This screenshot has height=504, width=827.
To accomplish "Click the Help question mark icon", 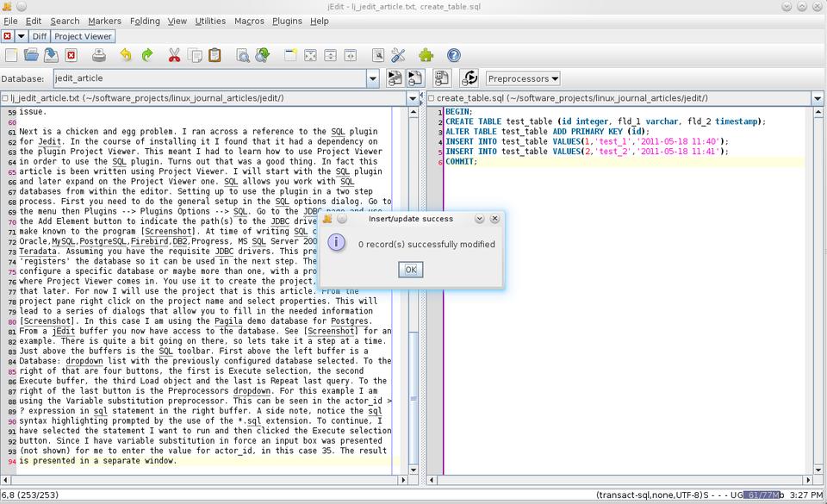I will click(x=453, y=55).
